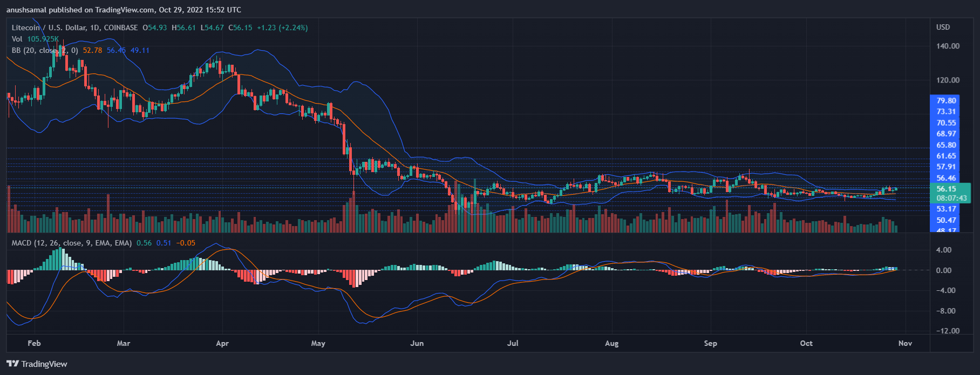Click the 120.00 price axis label
The width and height of the screenshot is (980, 375).
pos(948,80)
